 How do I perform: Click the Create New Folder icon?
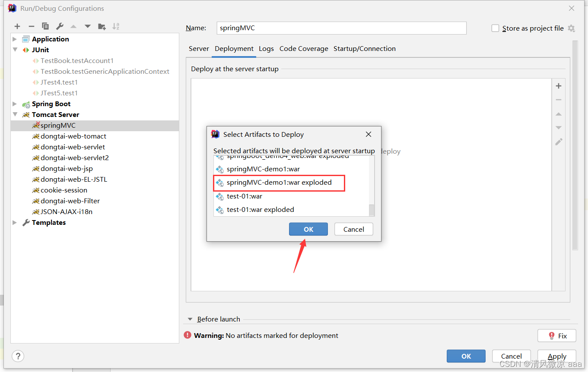click(102, 26)
